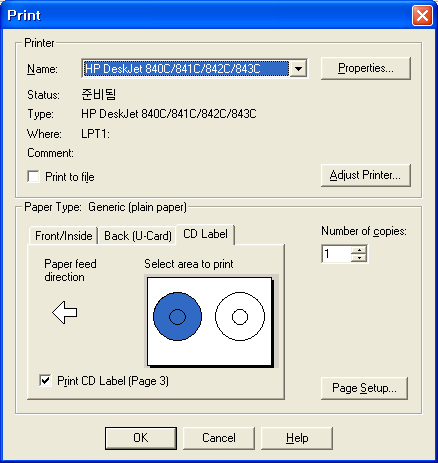Viewport: 438px width, 463px height.
Task: Click into the number of copies field
Action: (337, 254)
